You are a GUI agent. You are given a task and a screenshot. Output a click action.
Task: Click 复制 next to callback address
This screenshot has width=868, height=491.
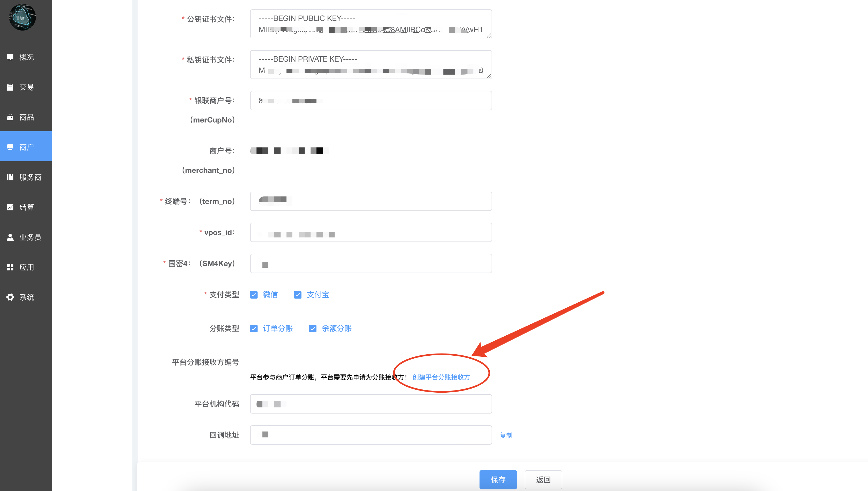click(x=506, y=435)
